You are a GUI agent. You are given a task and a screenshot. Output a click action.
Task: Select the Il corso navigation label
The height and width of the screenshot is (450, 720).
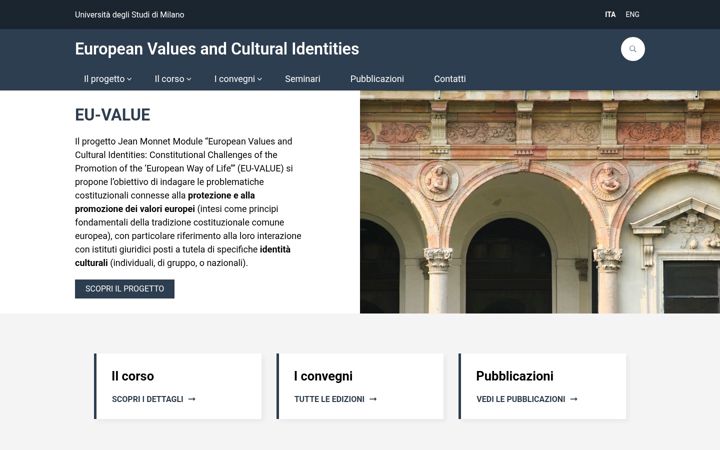(x=169, y=79)
